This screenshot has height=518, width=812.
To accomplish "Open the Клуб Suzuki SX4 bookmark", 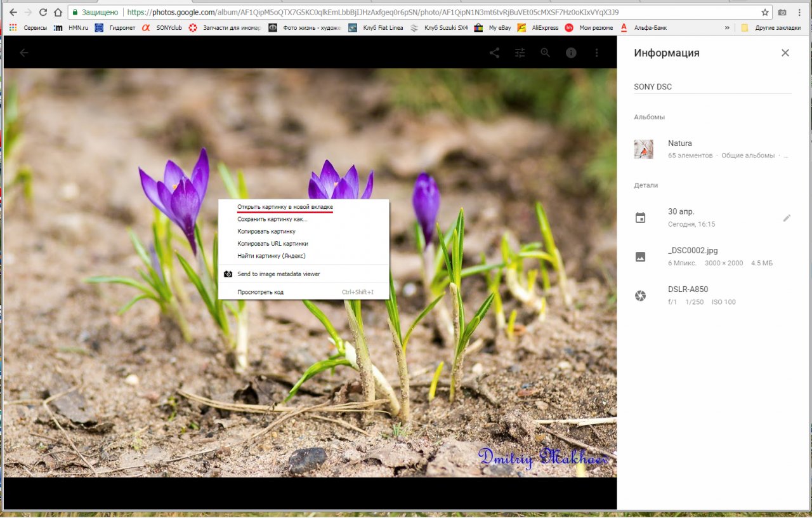I will pos(439,28).
